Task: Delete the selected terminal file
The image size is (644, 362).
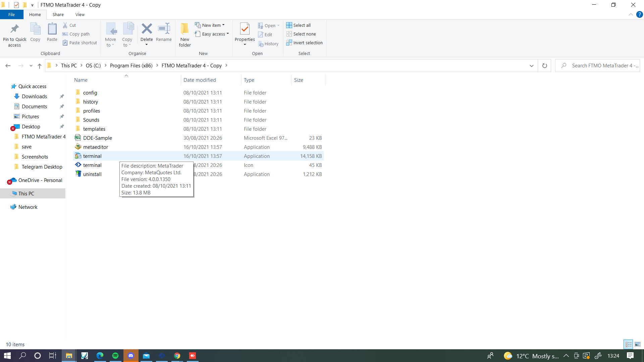Action: click(x=147, y=35)
